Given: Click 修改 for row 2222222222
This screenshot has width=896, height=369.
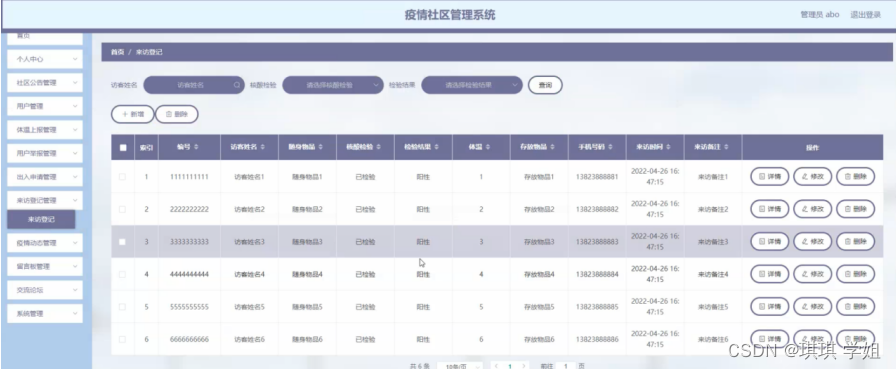Looking at the screenshot, I should point(813,210).
